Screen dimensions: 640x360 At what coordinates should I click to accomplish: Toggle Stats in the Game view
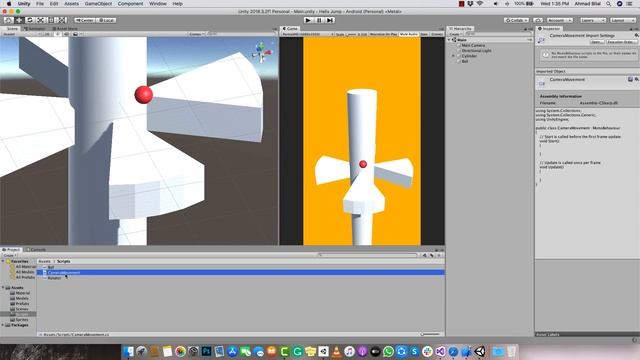click(424, 34)
